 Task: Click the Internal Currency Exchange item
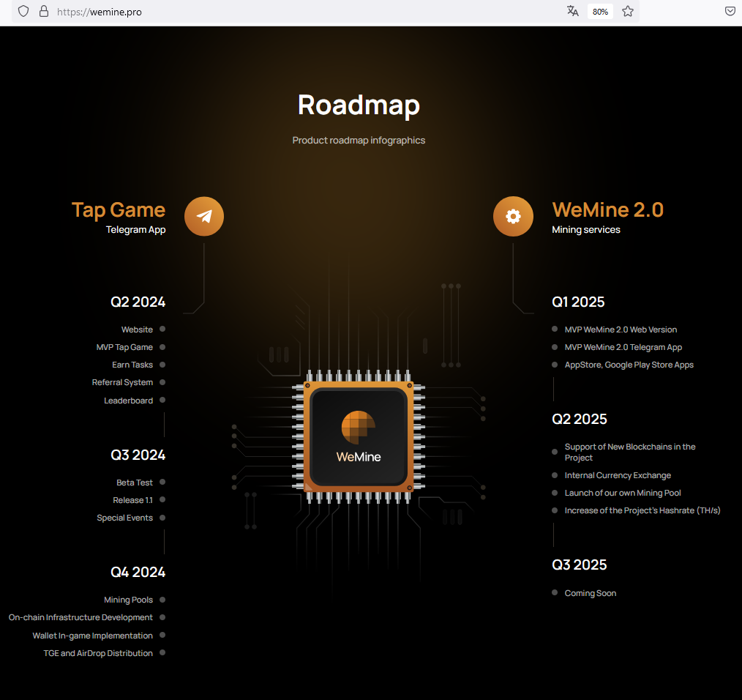pos(618,475)
